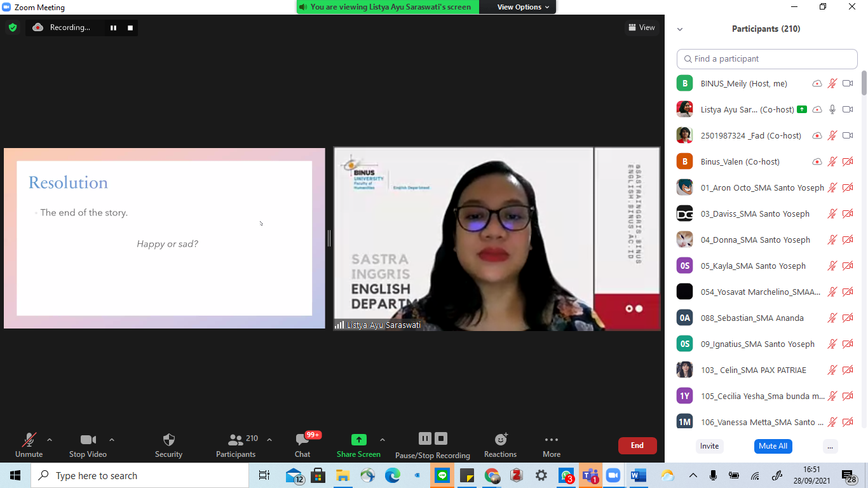Open Microsoft Word from the taskbar
This screenshot has width=868, height=488.
[x=638, y=475]
